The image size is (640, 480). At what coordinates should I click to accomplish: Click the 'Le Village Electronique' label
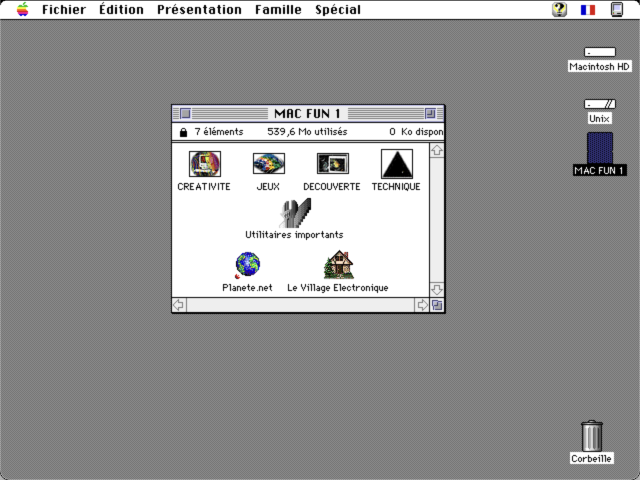coord(338,288)
